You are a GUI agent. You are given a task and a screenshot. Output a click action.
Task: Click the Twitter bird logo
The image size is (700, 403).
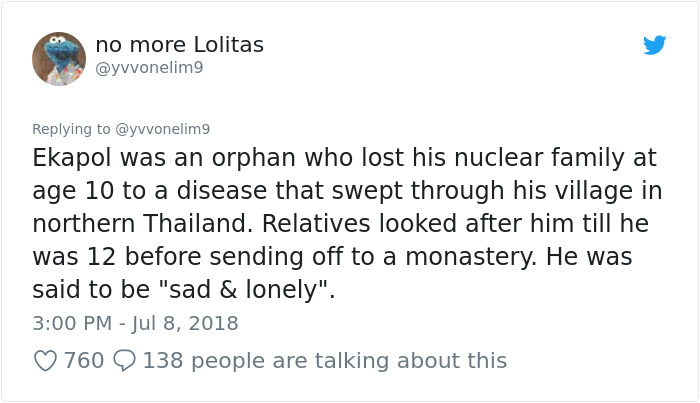tap(655, 45)
